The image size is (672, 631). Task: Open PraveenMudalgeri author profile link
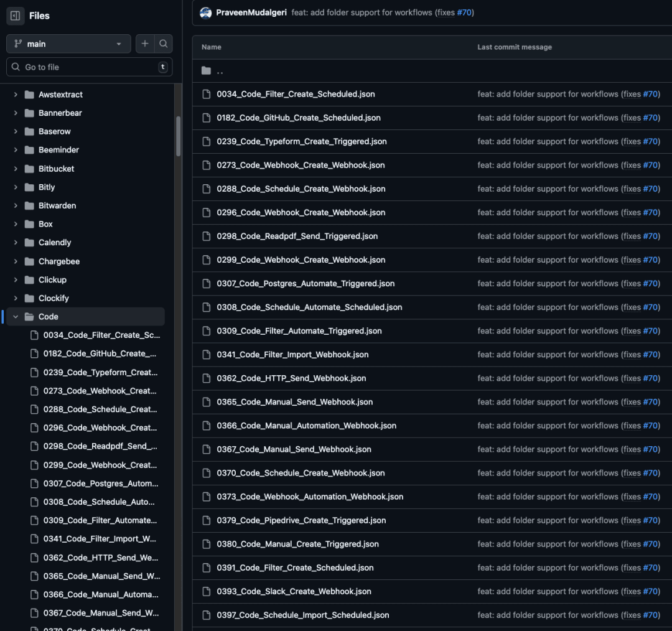pyautogui.click(x=251, y=12)
